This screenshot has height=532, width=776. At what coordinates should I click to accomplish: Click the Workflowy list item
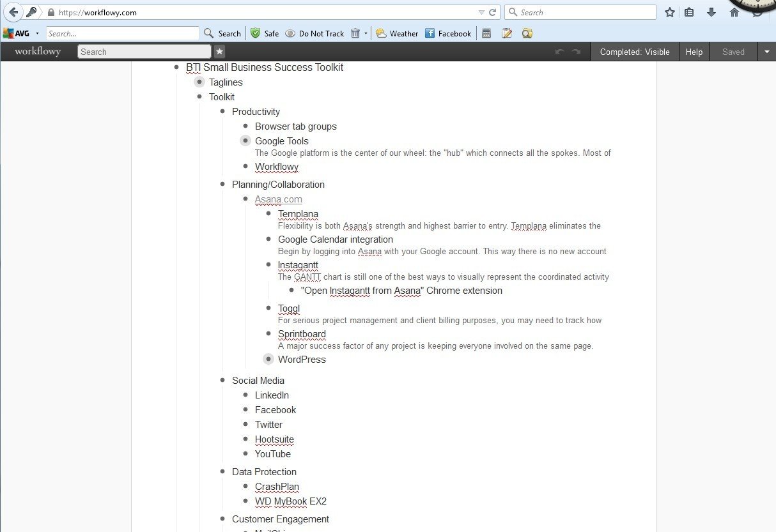point(277,167)
